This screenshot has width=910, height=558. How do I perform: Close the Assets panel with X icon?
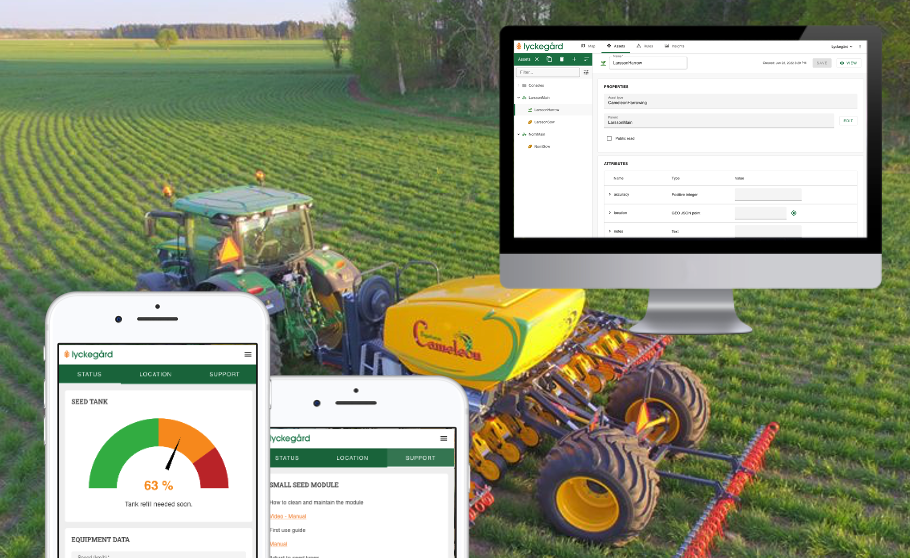tap(537, 59)
